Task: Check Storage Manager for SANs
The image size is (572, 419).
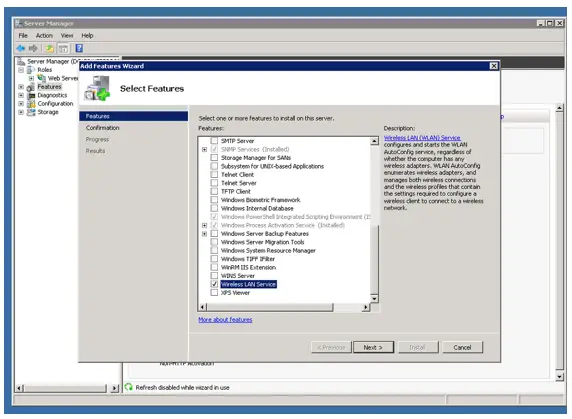Action: click(214, 158)
